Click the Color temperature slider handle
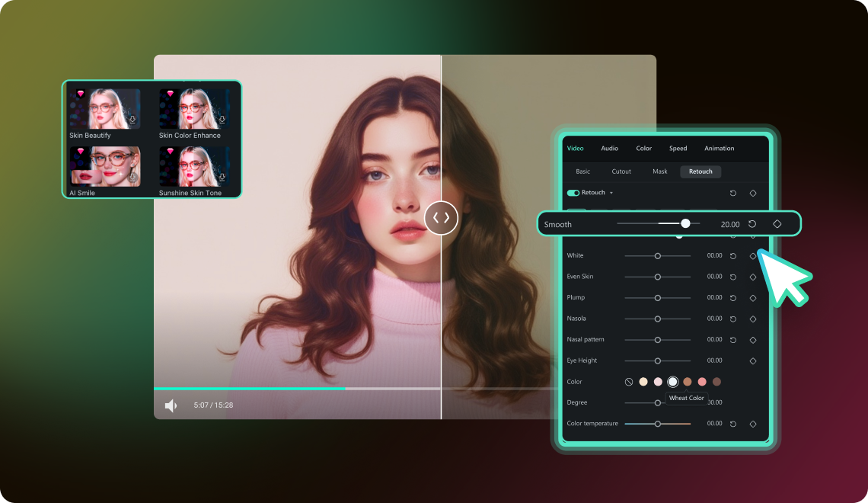This screenshot has width=868, height=503. 658,424
